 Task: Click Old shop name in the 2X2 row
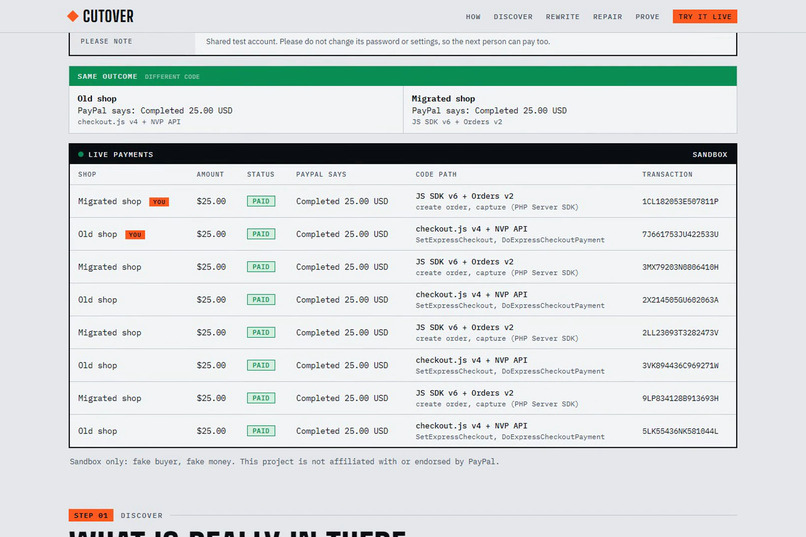tap(98, 300)
